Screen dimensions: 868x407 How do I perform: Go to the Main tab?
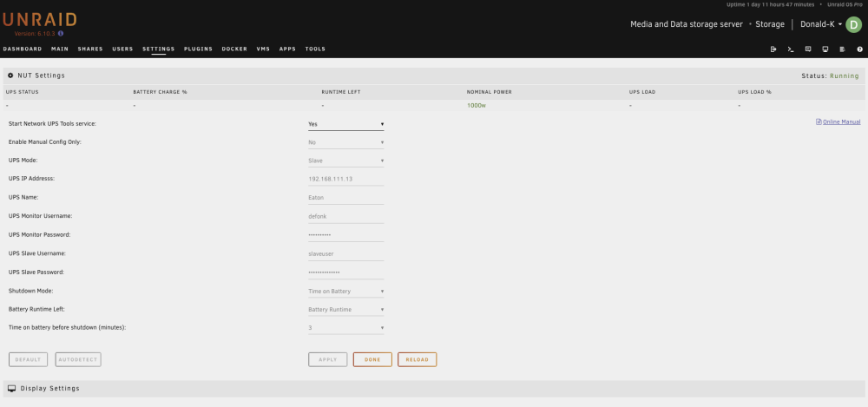[x=60, y=49]
